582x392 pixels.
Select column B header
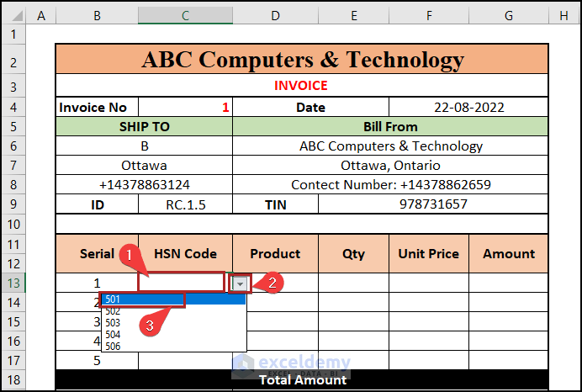point(97,16)
